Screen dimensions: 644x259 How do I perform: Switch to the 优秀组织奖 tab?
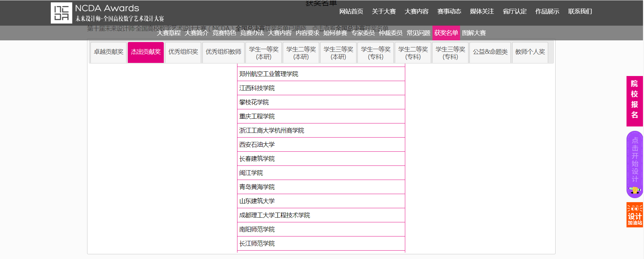point(183,52)
